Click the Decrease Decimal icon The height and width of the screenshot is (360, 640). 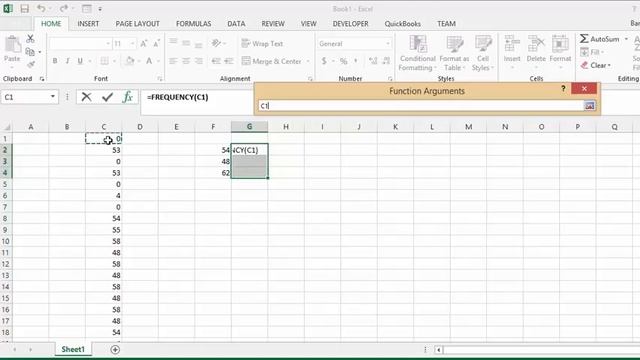coord(386,61)
